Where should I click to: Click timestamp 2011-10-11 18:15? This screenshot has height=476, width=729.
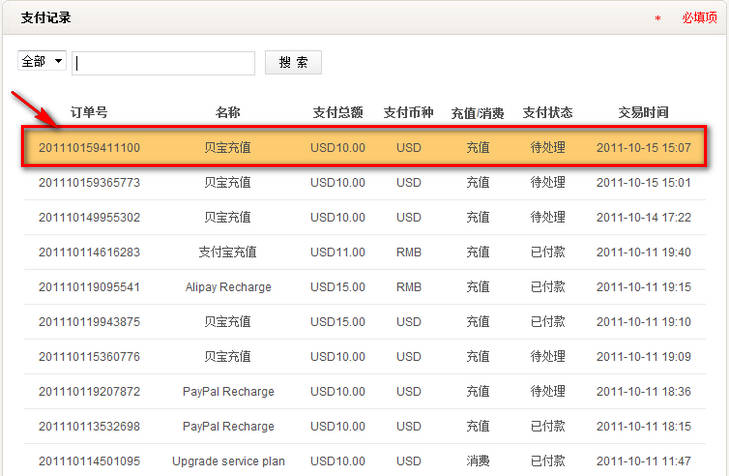coord(643,426)
